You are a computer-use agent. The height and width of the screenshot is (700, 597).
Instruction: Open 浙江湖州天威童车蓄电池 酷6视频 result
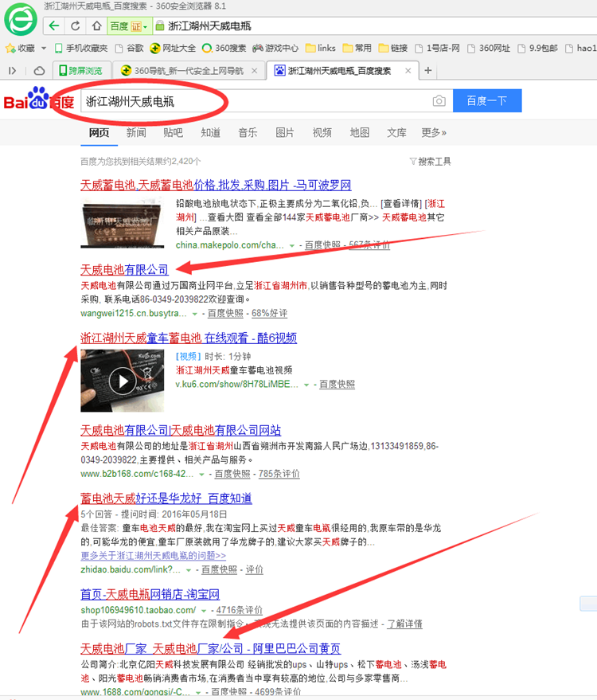click(189, 338)
